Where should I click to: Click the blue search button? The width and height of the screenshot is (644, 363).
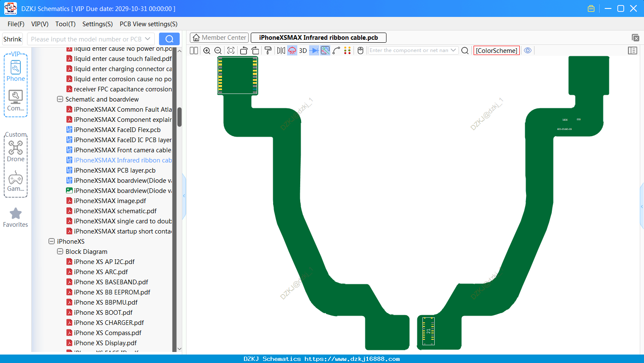tap(169, 39)
